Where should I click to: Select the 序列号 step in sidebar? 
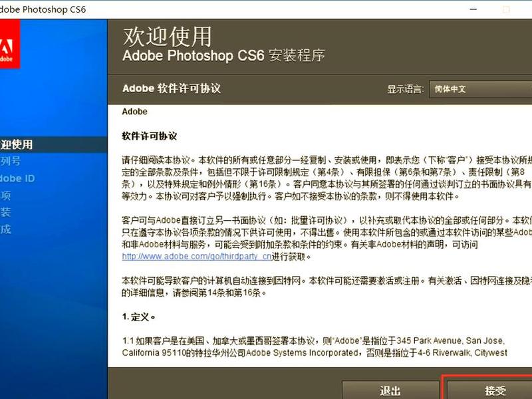pyautogui.click(x=10, y=161)
